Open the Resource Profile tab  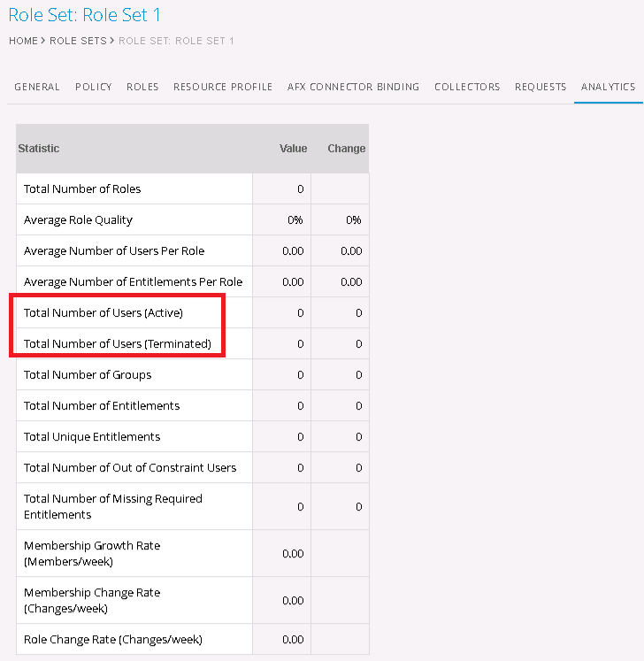click(223, 87)
